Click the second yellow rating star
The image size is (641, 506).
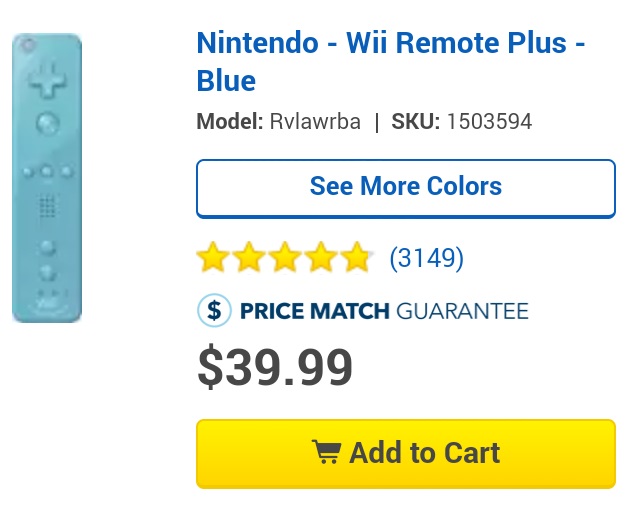(x=248, y=259)
